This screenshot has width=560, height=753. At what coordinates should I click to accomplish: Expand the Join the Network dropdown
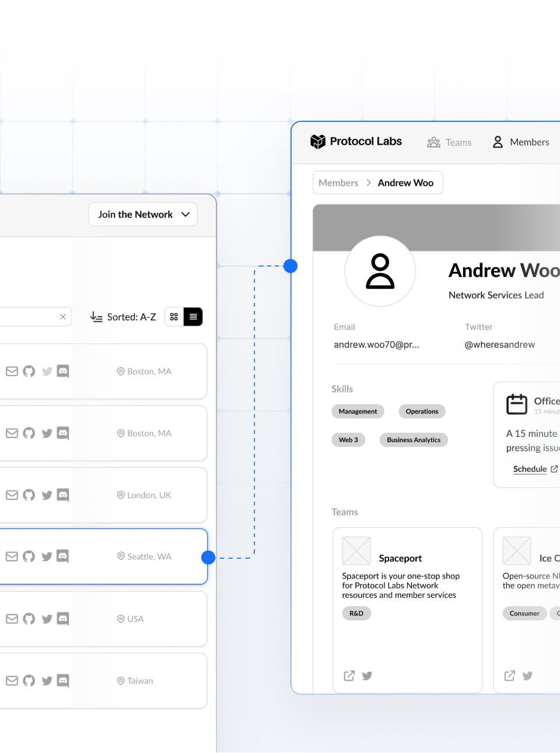pyautogui.click(x=143, y=215)
